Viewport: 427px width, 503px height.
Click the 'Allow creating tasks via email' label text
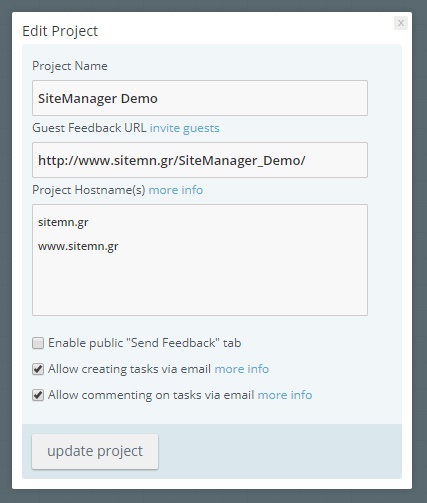(x=129, y=369)
